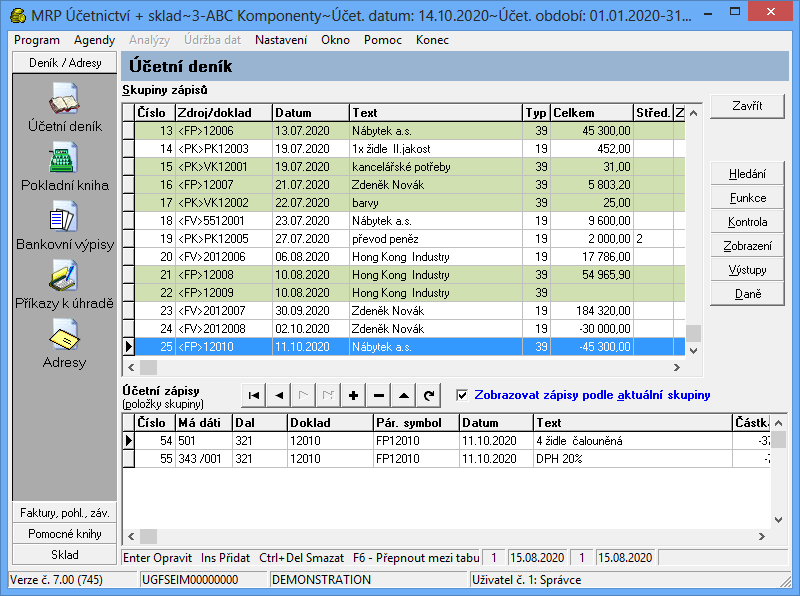Image resolution: width=800 pixels, height=596 pixels.
Task: Jump to first record navigator button
Action: pos(254,396)
